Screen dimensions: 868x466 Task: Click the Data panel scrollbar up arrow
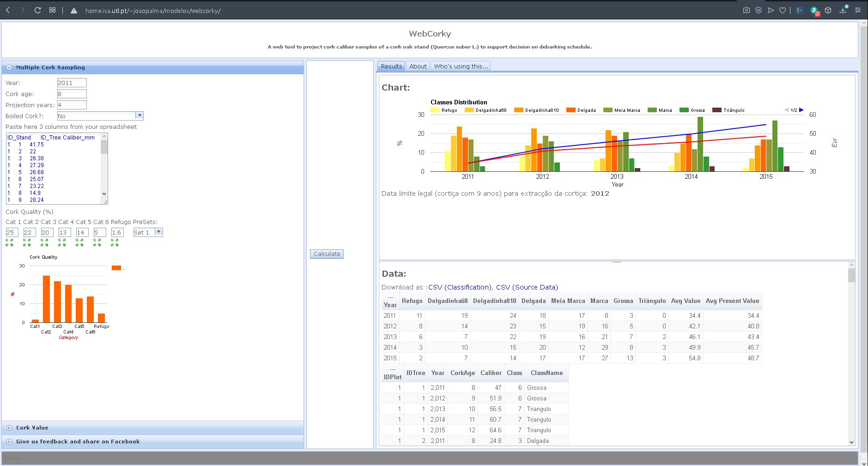(x=852, y=265)
